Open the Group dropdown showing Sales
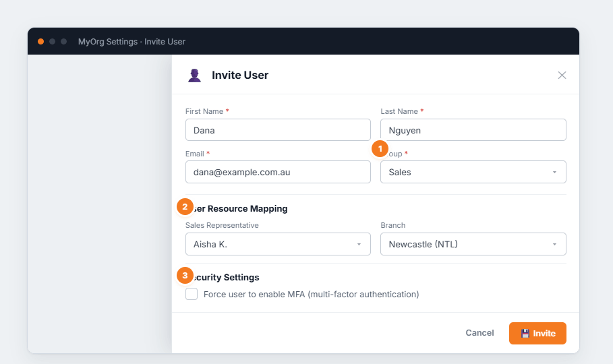The width and height of the screenshot is (613, 364). (473, 172)
